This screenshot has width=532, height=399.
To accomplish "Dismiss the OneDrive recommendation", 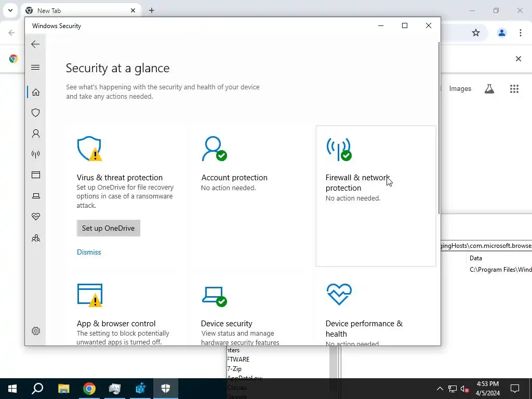I will point(89,252).
